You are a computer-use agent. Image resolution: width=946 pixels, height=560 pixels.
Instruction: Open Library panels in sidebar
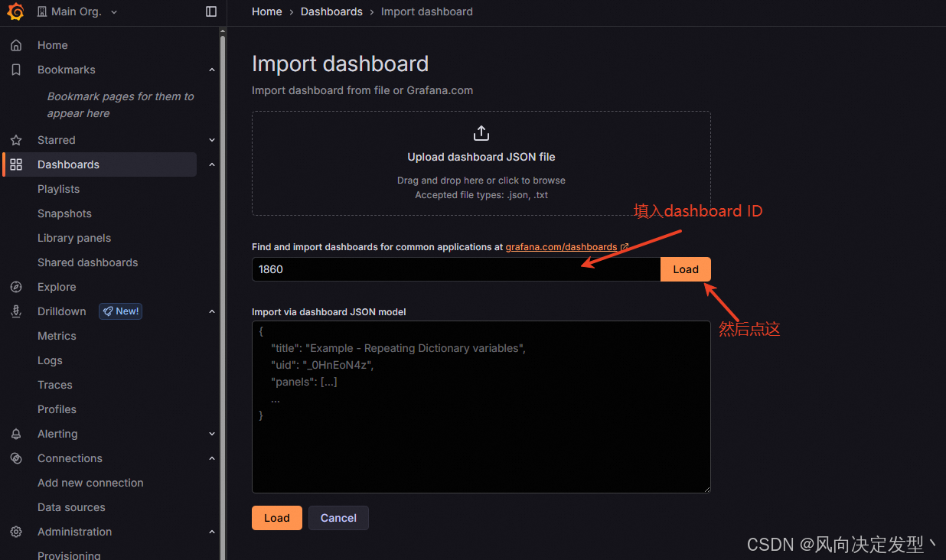(x=74, y=238)
